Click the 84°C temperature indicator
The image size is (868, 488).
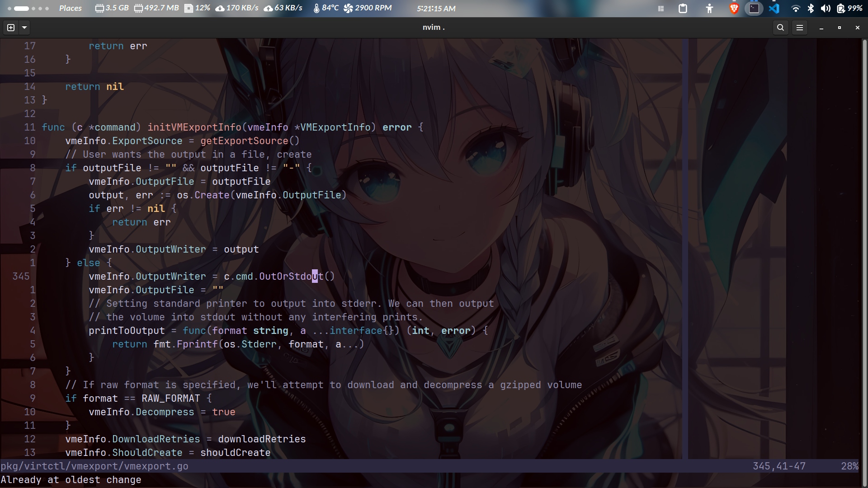tap(326, 8)
